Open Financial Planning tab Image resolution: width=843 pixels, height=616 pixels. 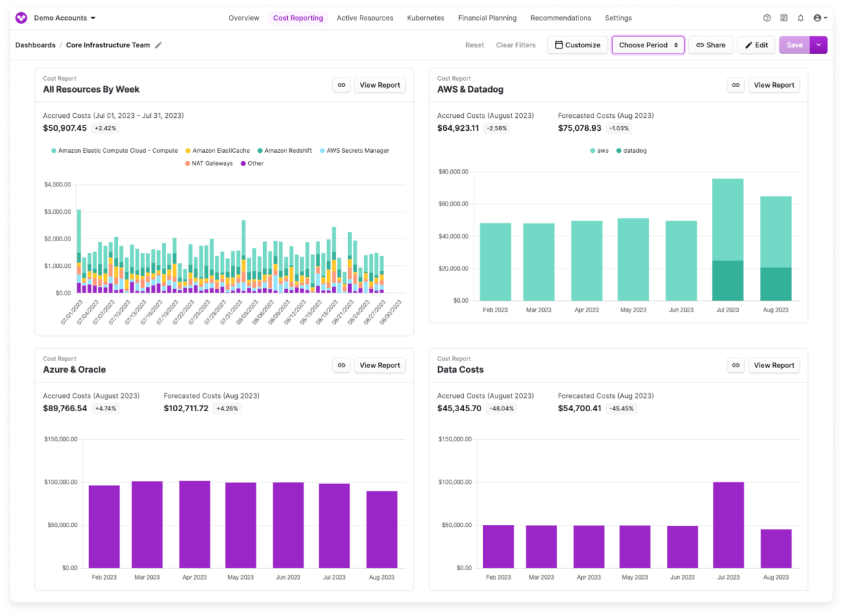487,18
